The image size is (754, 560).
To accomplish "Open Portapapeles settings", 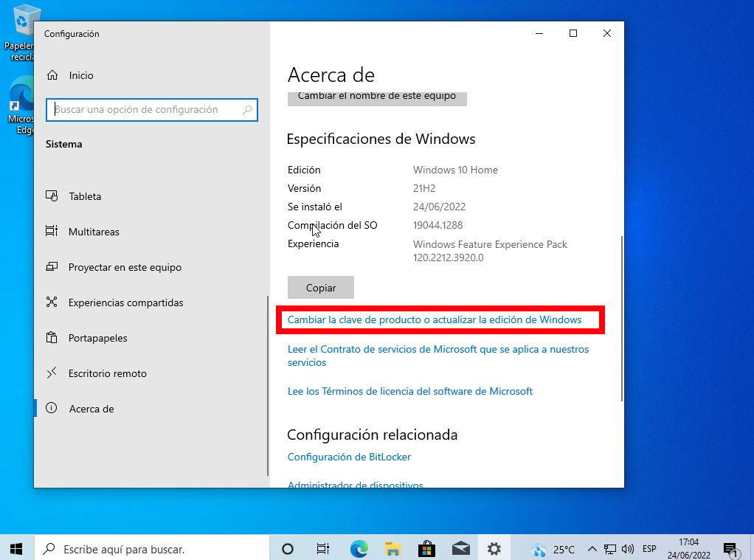I will point(97,338).
